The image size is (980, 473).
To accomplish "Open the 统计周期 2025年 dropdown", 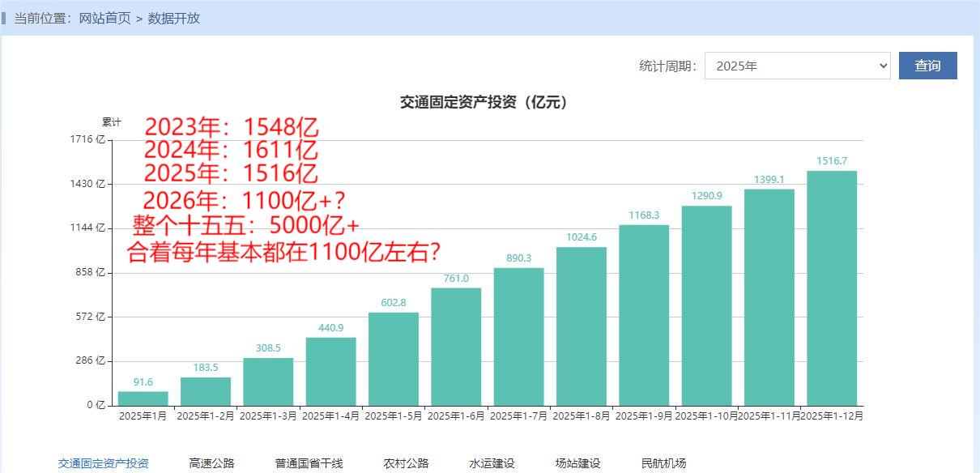I will pos(797,66).
